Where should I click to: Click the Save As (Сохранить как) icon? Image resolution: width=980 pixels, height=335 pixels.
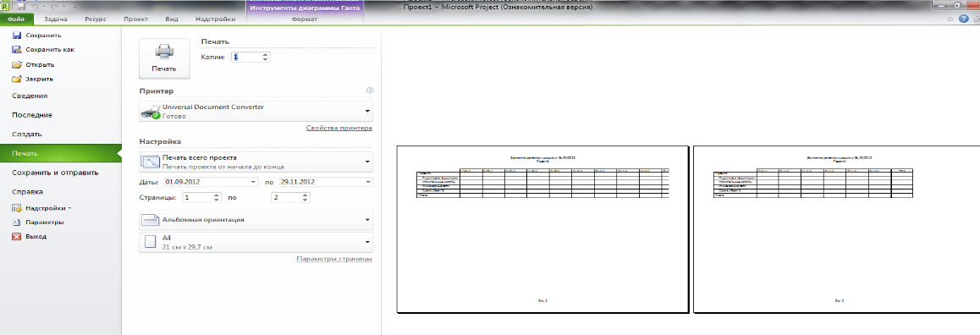17,49
